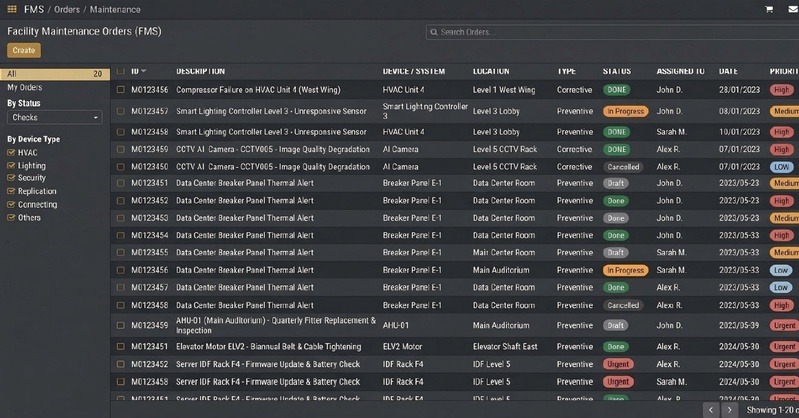This screenshot has height=418, width=799.
Task: Open AHU-01 Quarterly Filter Replacement order
Action: [276, 325]
